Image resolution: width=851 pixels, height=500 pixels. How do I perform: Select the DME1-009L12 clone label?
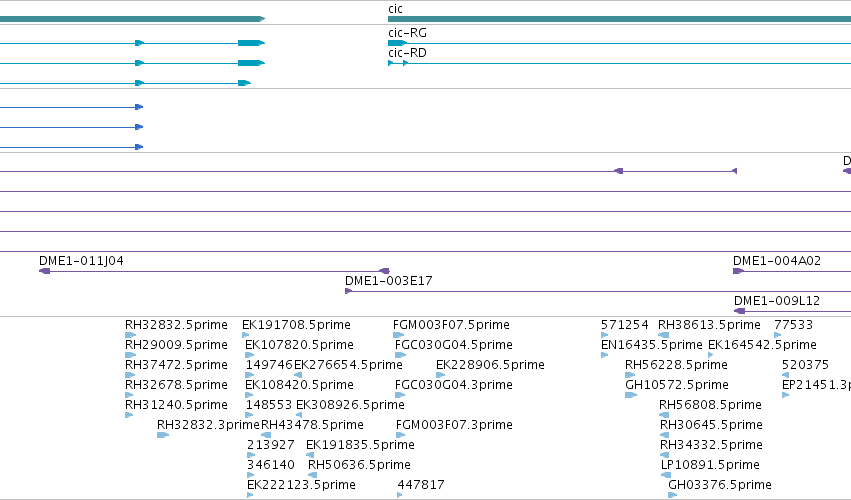(777, 301)
